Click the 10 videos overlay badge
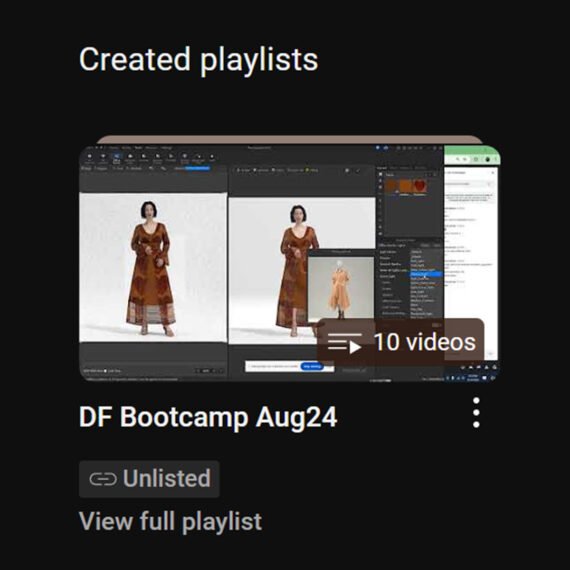This screenshot has width=570, height=570. 400,342
